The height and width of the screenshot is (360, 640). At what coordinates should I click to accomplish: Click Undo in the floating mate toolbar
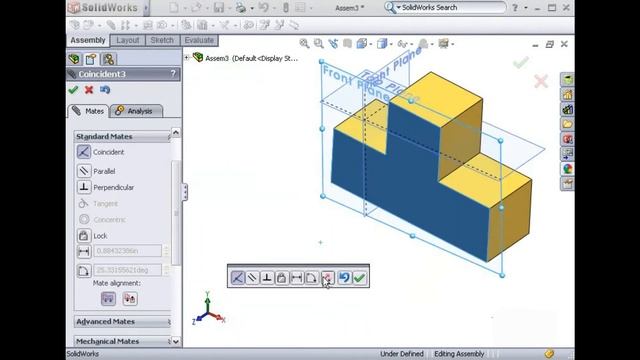coord(344,278)
